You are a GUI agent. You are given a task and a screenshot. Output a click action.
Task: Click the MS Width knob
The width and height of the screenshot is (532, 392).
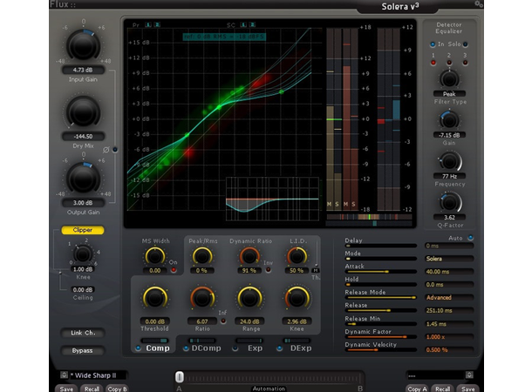(x=155, y=257)
